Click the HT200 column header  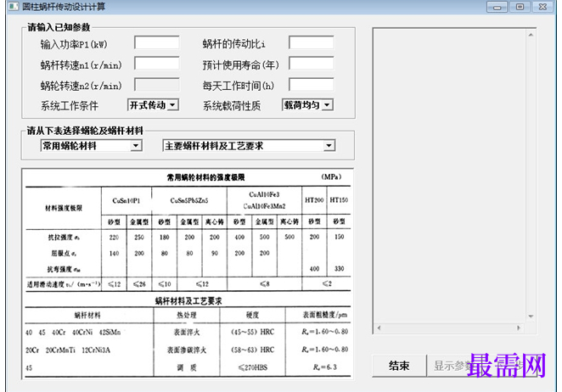314,200
